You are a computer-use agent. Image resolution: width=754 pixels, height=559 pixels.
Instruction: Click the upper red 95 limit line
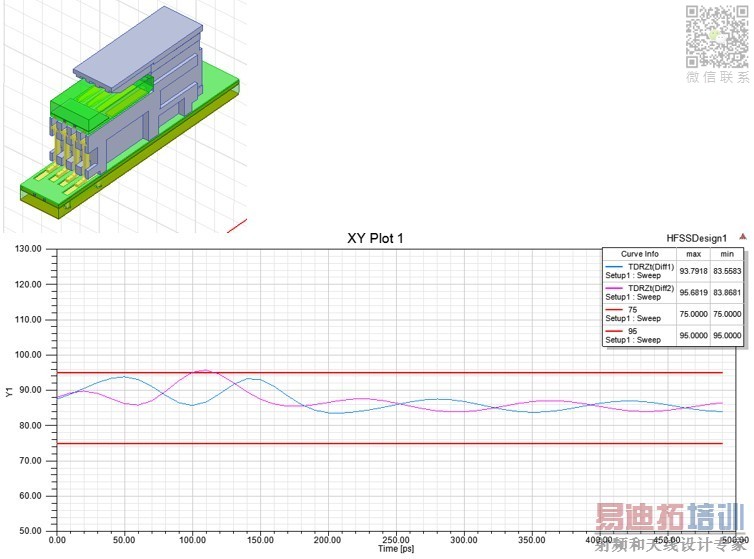tap(390, 373)
